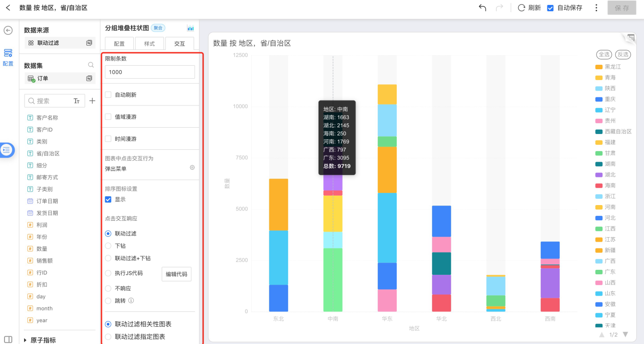The height and width of the screenshot is (344, 644).
Task: Collapse the panel using left circle arrow
Action: click(8, 30)
